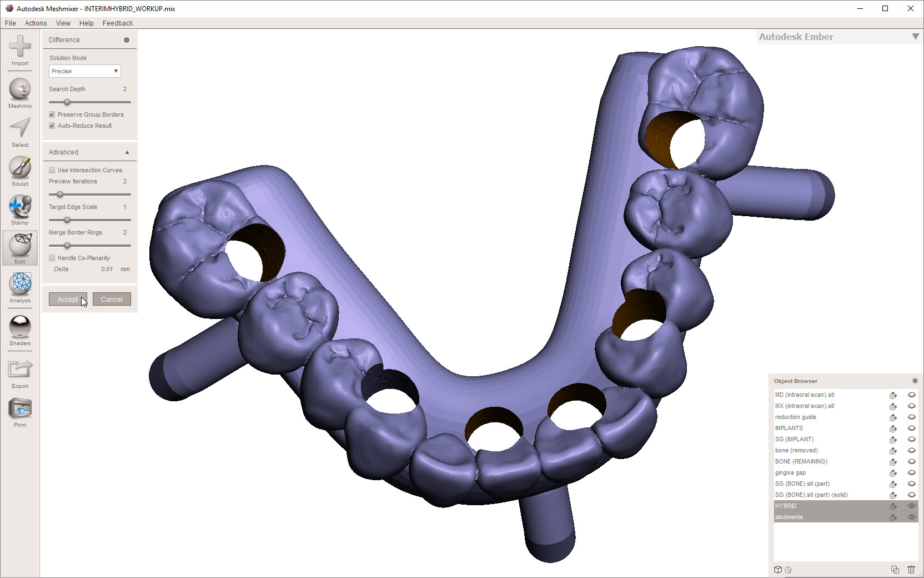Image resolution: width=924 pixels, height=578 pixels.
Task: Toggle visibility of abutments object
Action: point(911,517)
